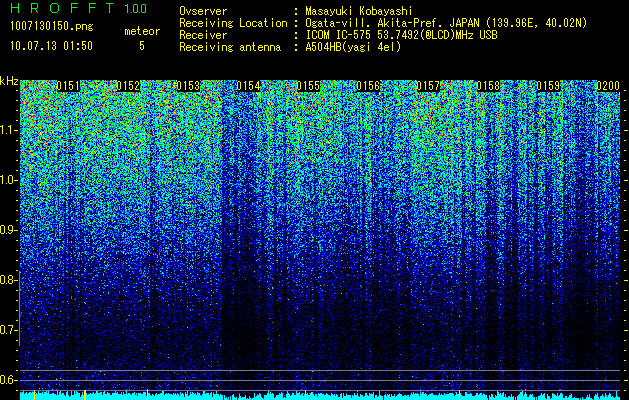Click the 'Ovserver' field label

pyautogui.click(x=203, y=11)
